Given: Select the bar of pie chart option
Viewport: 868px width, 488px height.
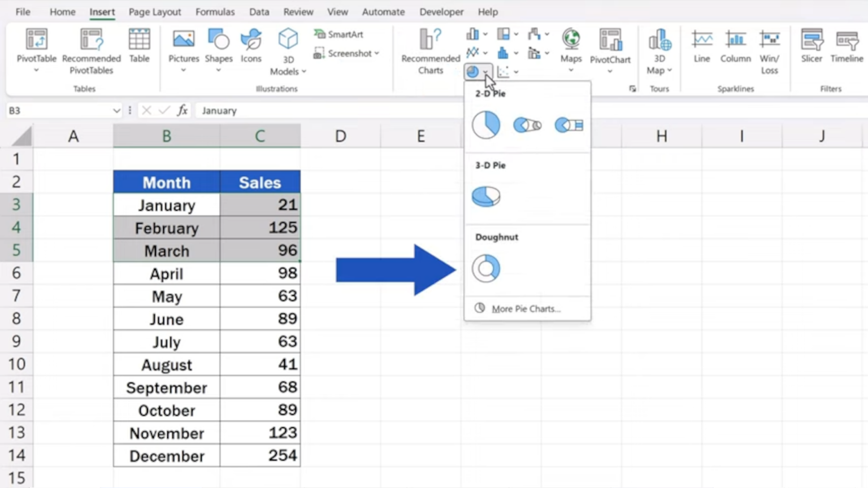Looking at the screenshot, I should click(x=568, y=125).
